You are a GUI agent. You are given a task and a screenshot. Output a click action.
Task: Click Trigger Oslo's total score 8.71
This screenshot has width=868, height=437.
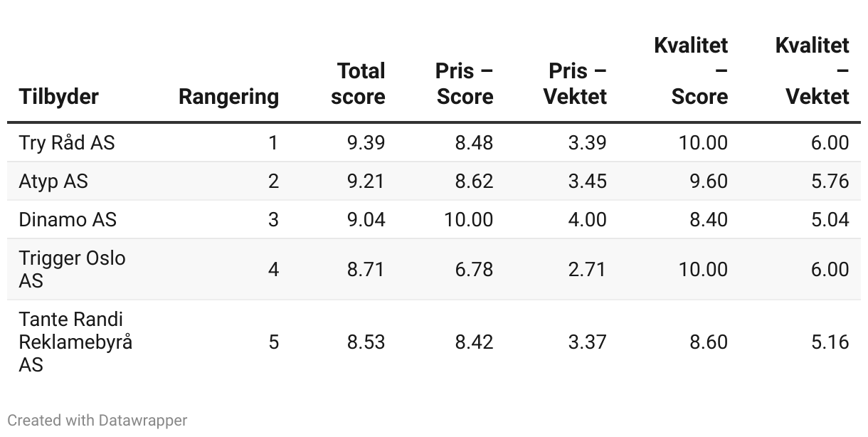(x=366, y=269)
